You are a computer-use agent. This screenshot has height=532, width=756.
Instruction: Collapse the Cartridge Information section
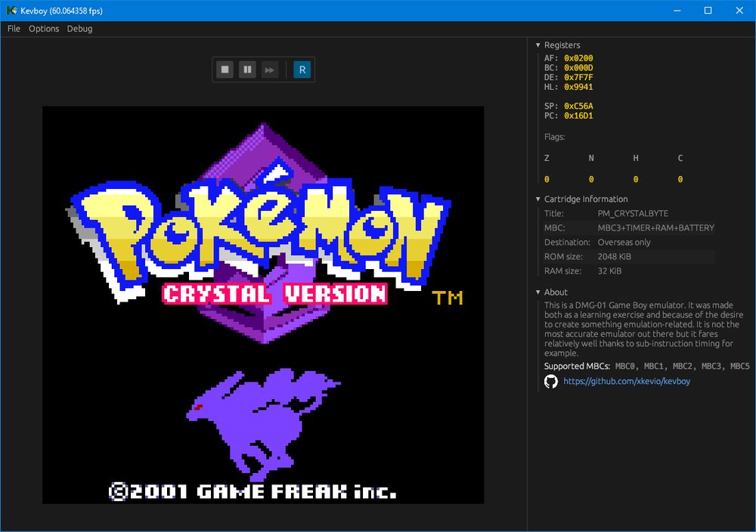538,199
